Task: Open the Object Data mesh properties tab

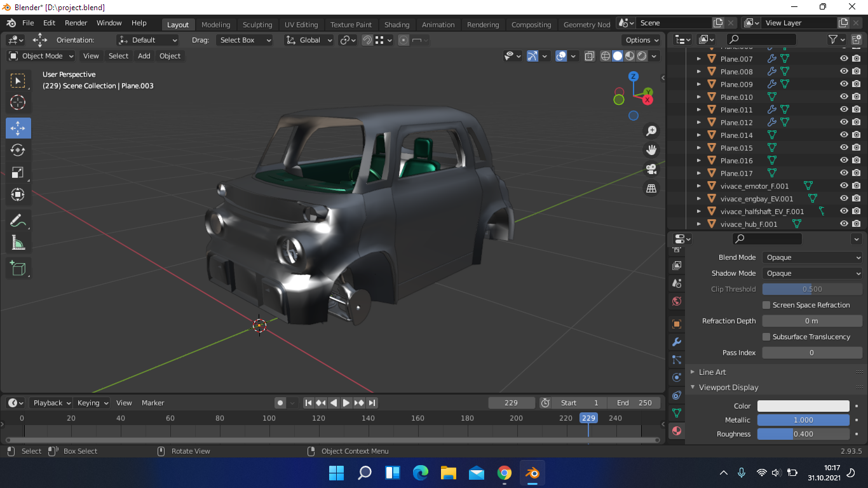Action: (677, 413)
